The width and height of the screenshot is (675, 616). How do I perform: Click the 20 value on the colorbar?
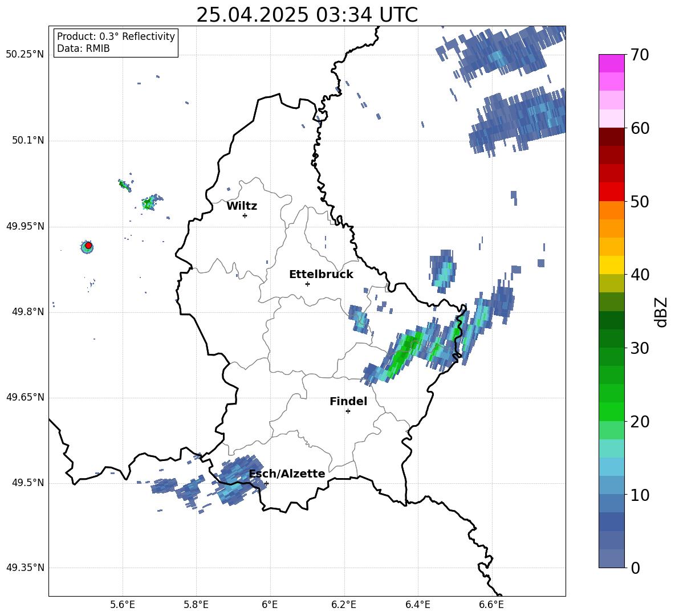click(x=640, y=422)
